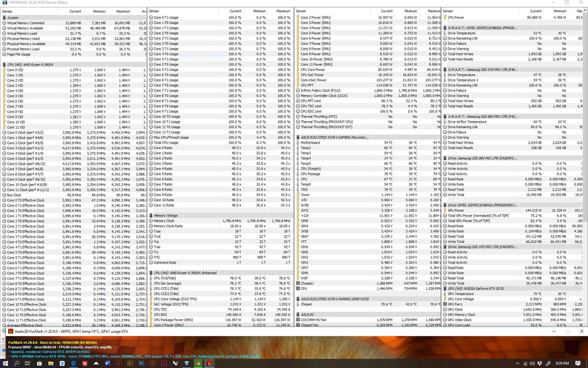This screenshot has width=588, height=368.
Task: Show hidden system tray icons
Action: (517, 363)
